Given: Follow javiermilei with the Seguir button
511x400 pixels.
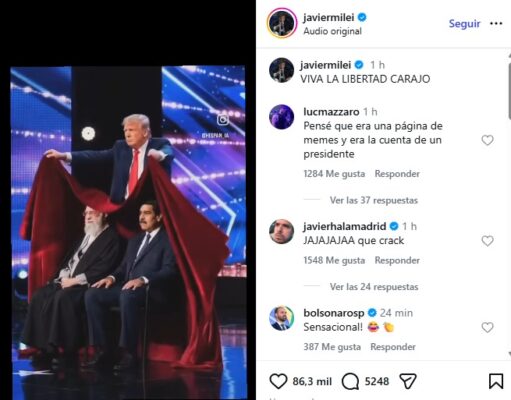Looking at the screenshot, I should (464, 24).
